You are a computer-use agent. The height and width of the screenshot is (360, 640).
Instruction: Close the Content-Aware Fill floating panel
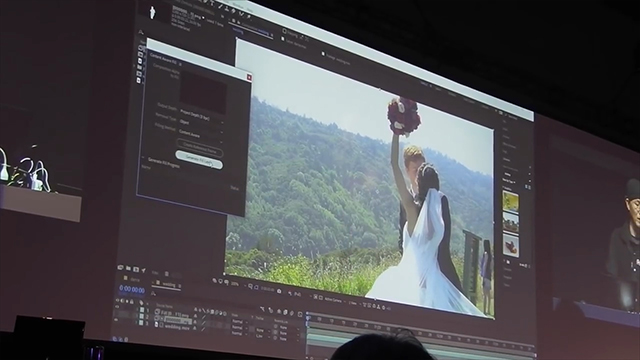tap(249, 77)
